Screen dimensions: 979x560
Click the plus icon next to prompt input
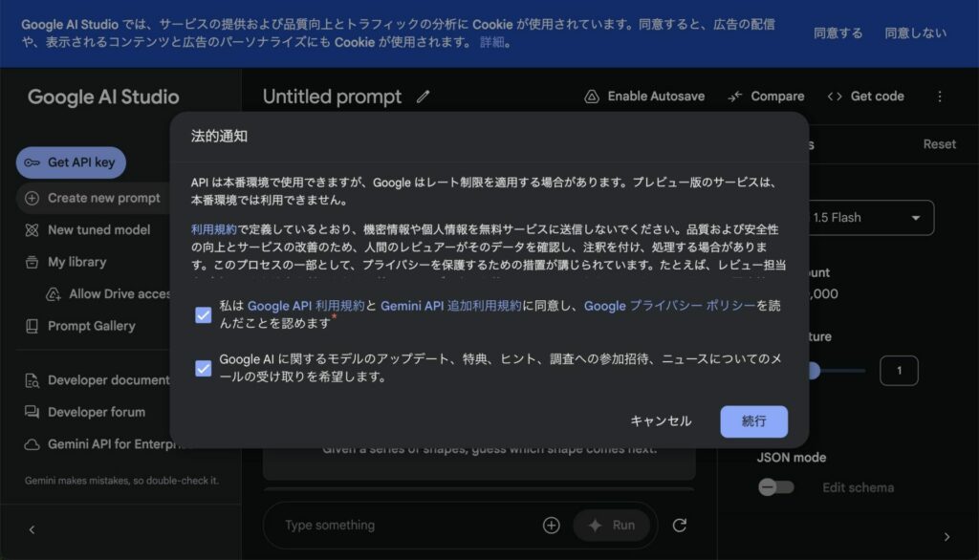(x=551, y=524)
